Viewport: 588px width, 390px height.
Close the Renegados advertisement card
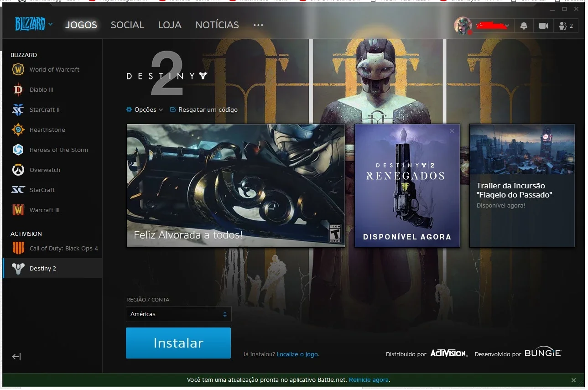[452, 131]
